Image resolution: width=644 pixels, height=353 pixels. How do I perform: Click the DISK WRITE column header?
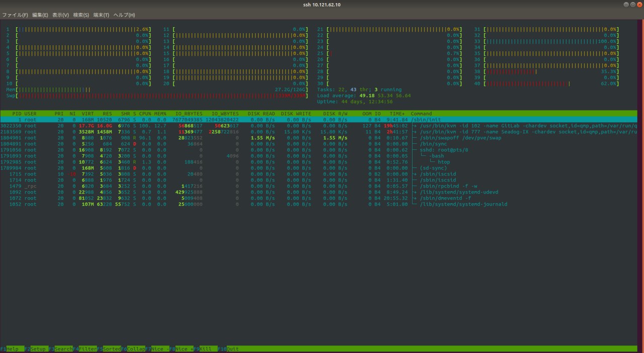point(296,114)
